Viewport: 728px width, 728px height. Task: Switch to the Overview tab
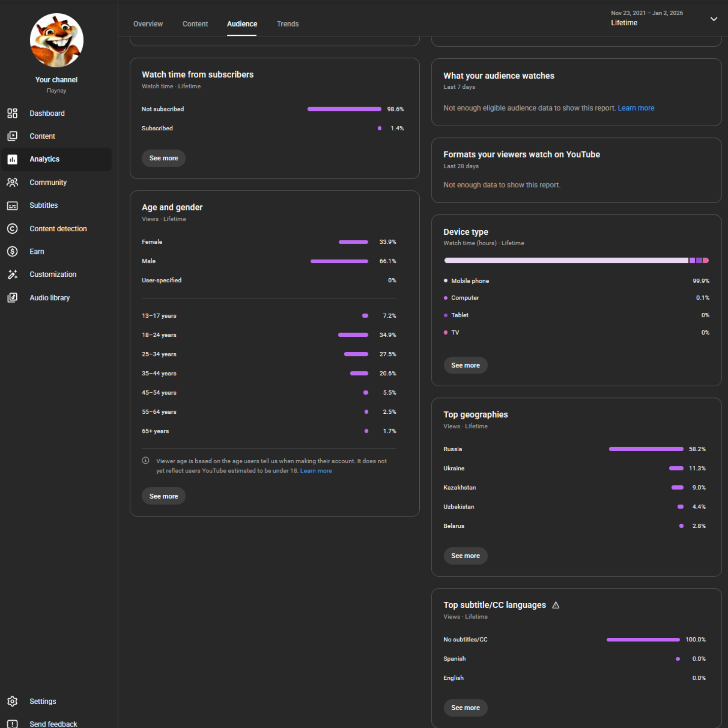pos(148,24)
